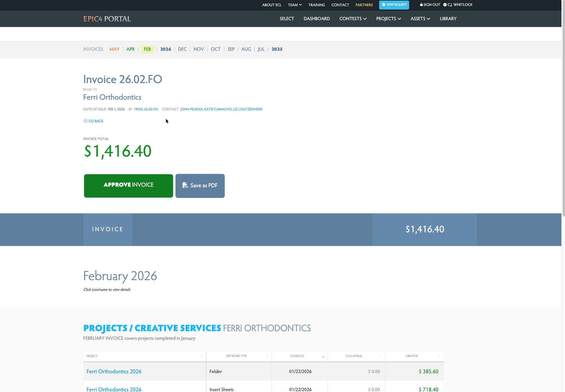Switch to DEC invoices

[182, 49]
